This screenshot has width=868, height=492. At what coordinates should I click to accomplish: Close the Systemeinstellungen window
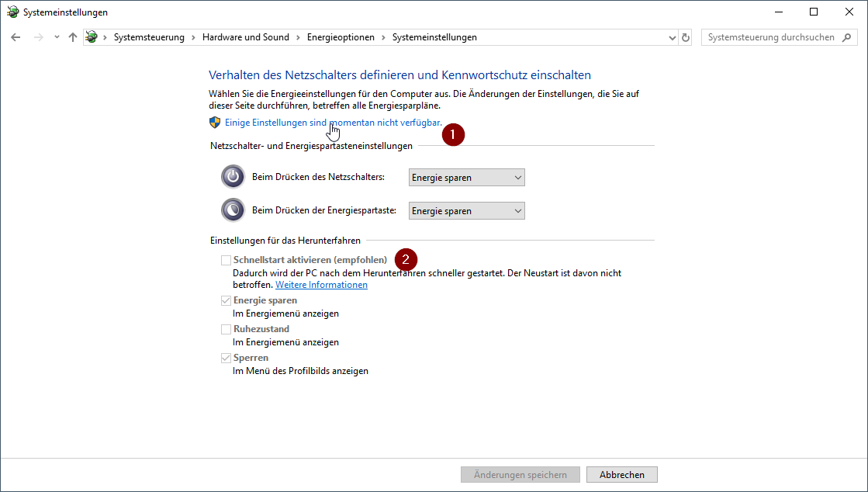pyautogui.click(x=849, y=12)
